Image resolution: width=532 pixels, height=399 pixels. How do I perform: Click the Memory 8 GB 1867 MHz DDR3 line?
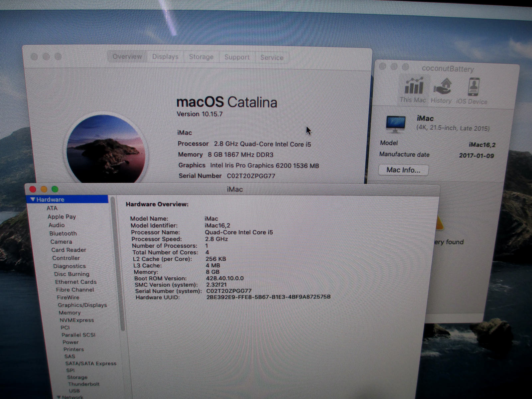(x=226, y=155)
